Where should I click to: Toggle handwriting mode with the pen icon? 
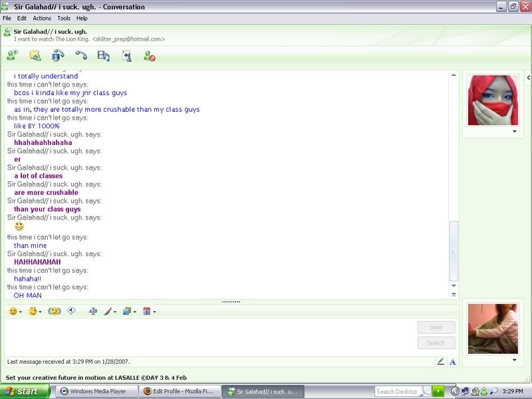click(x=440, y=362)
